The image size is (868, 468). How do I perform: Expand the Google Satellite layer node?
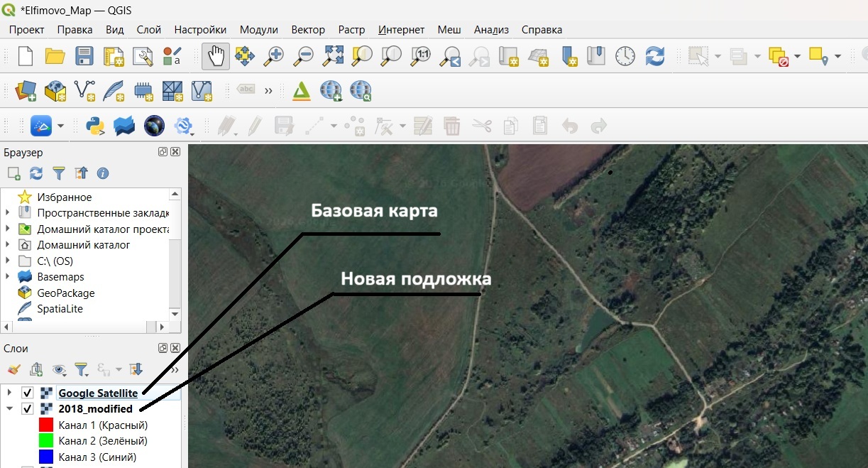pos(9,393)
